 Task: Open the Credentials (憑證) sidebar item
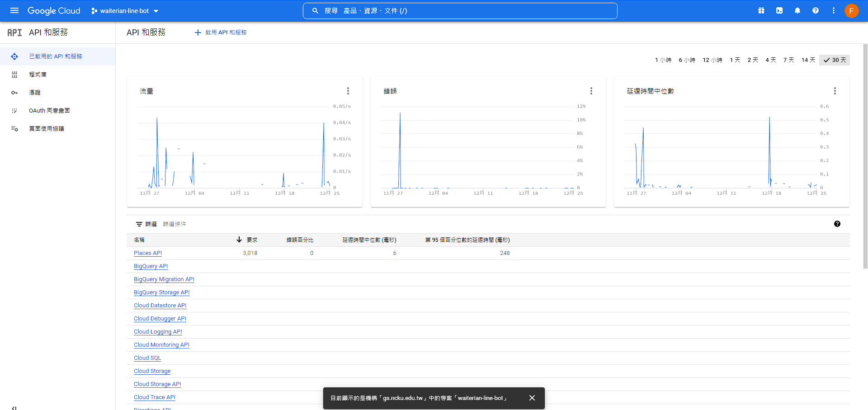(x=57, y=93)
